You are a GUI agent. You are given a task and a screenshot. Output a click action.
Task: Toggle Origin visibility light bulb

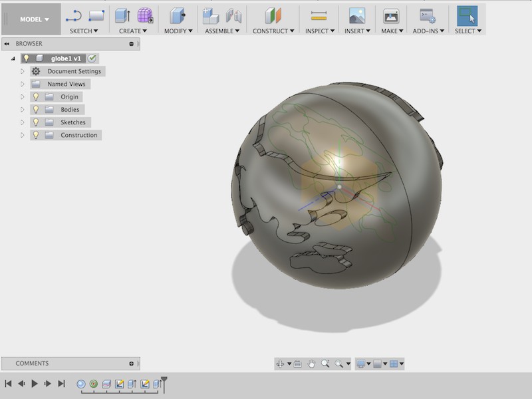click(36, 96)
